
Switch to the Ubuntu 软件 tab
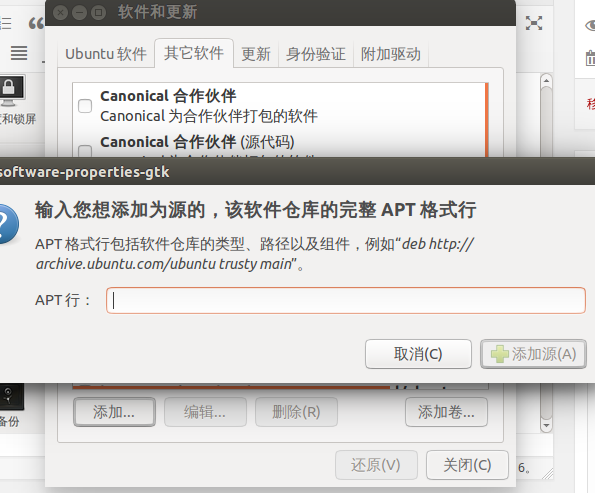pyautogui.click(x=106, y=54)
